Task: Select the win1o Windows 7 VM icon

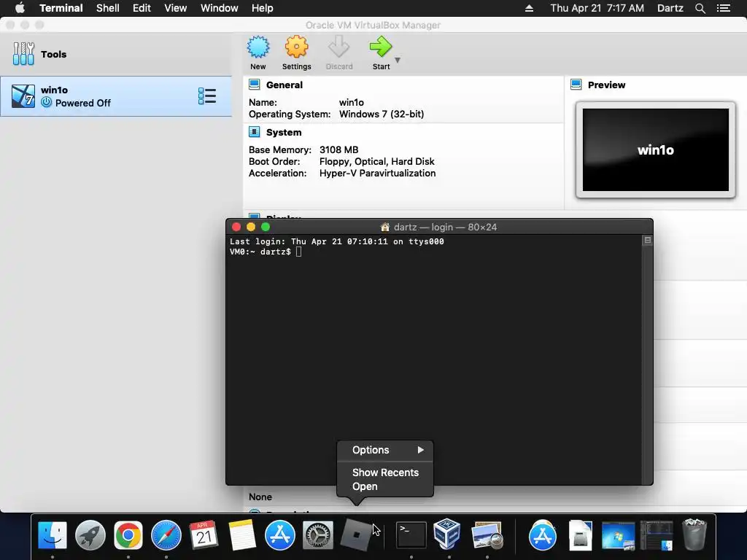Action: click(23, 96)
